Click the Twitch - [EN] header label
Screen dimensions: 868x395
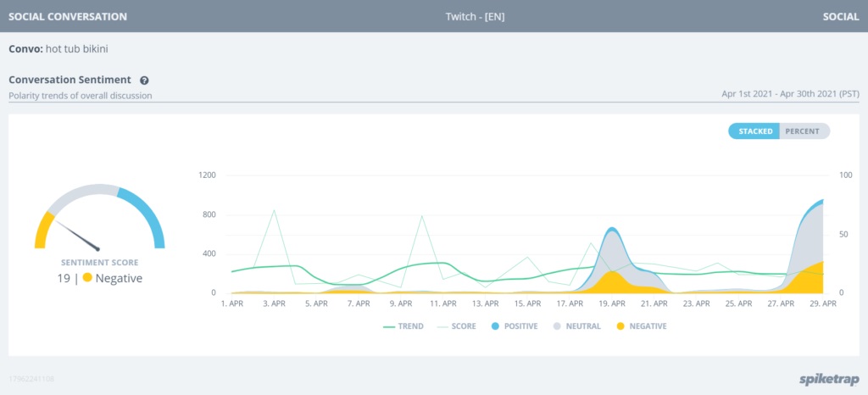pyautogui.click(x=475, y=16)
